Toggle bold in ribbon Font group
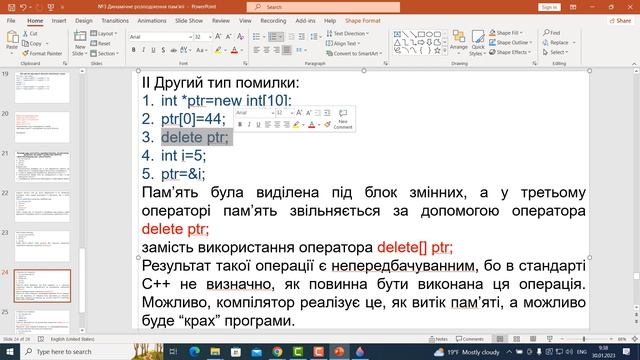Image resolution: width=640 pixels, height=360 pixels. [133, 50]
